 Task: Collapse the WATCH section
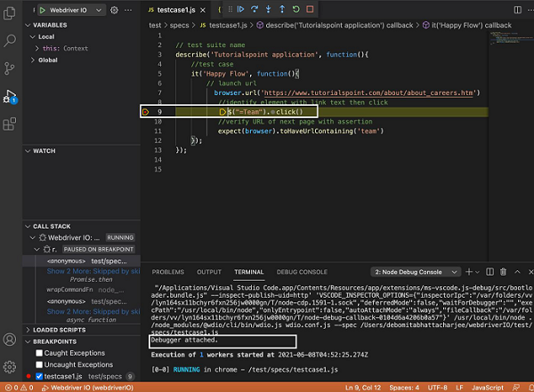44,151
